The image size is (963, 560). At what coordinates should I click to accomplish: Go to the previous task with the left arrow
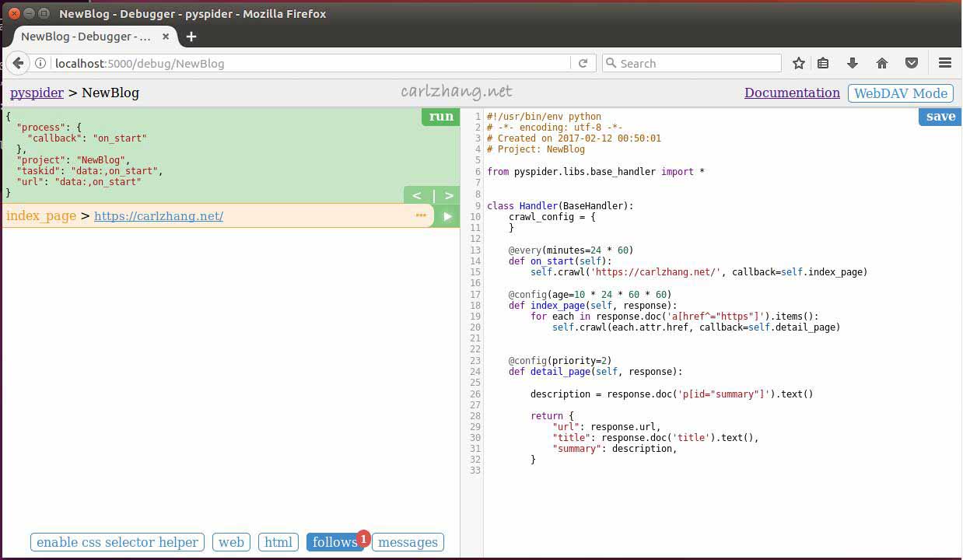(x=417, y=195)
